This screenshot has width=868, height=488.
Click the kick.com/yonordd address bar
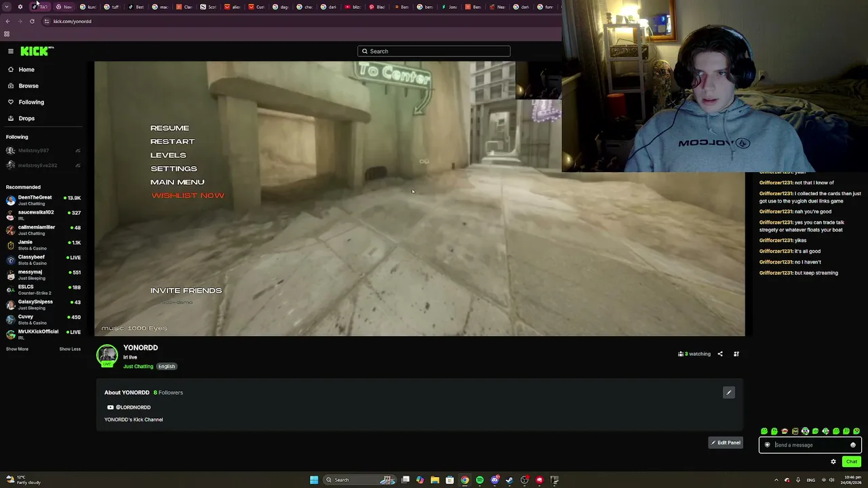[298, 21]
